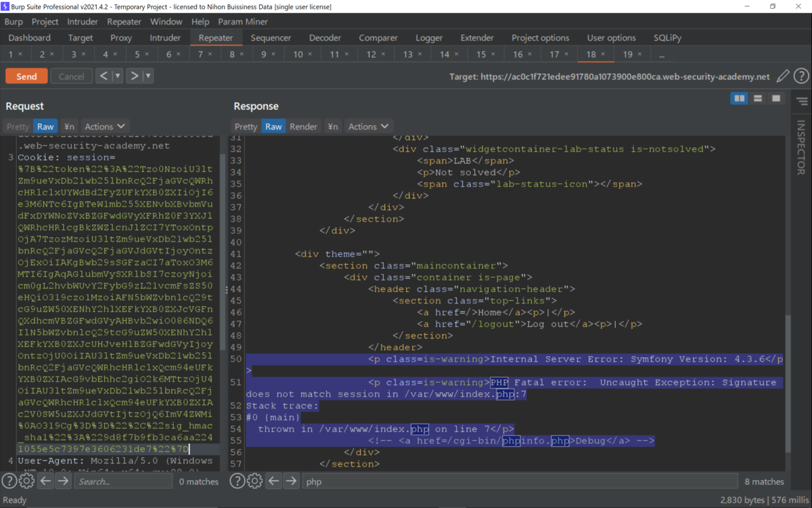The image size is (812, 508).
Task: Open search help in the Response pane
Action: tap(238, 481)
